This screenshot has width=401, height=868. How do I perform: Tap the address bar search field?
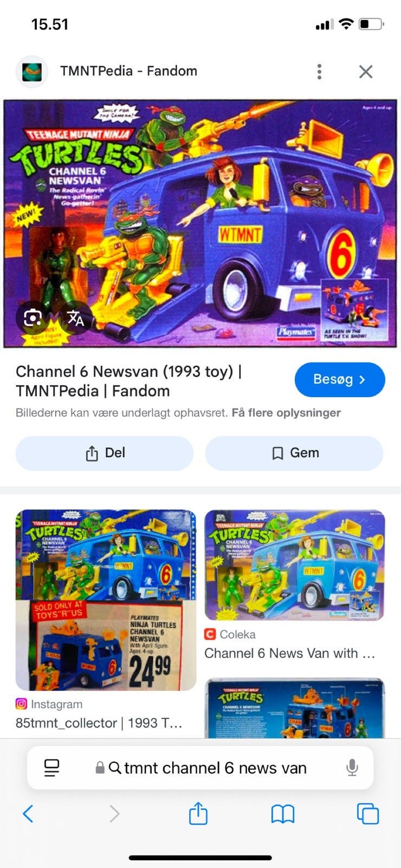coord(200,768)
